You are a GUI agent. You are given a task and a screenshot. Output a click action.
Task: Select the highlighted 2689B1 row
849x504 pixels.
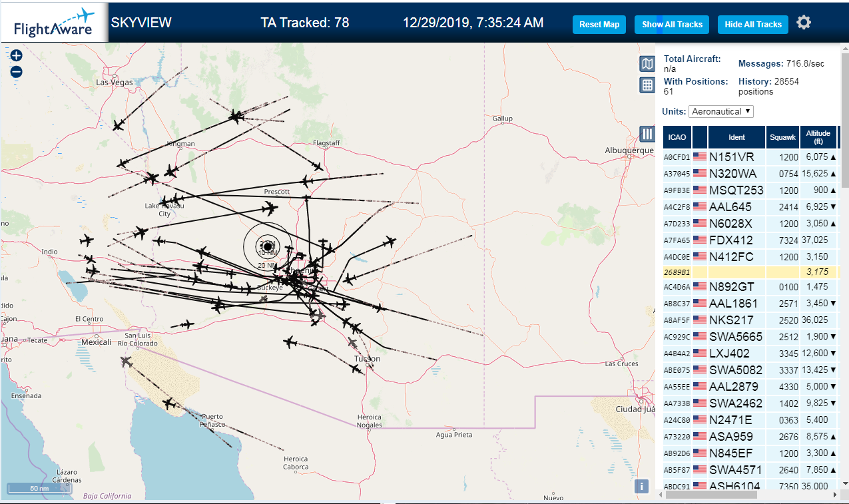click(x=750, y=272)
